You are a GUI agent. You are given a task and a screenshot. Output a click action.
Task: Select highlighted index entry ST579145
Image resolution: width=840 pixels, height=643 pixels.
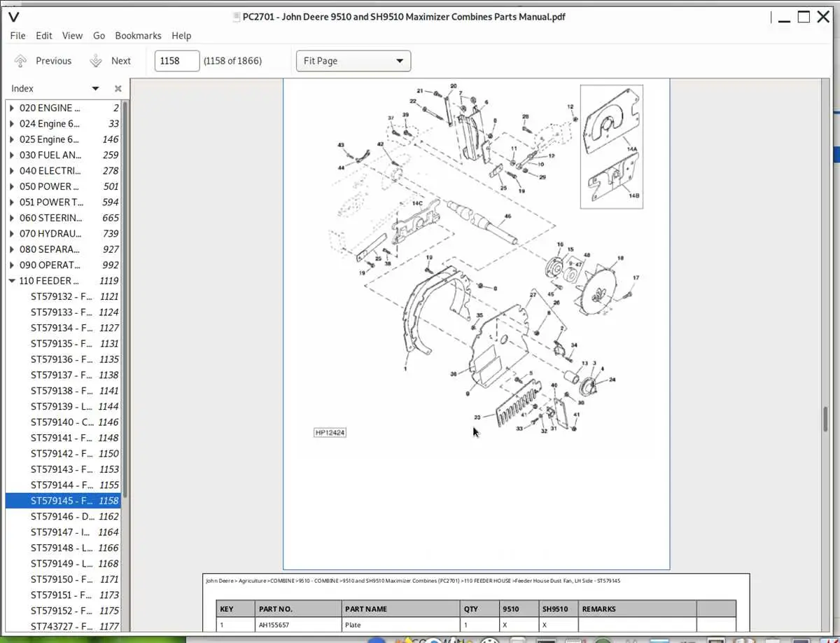coord(63,501)
